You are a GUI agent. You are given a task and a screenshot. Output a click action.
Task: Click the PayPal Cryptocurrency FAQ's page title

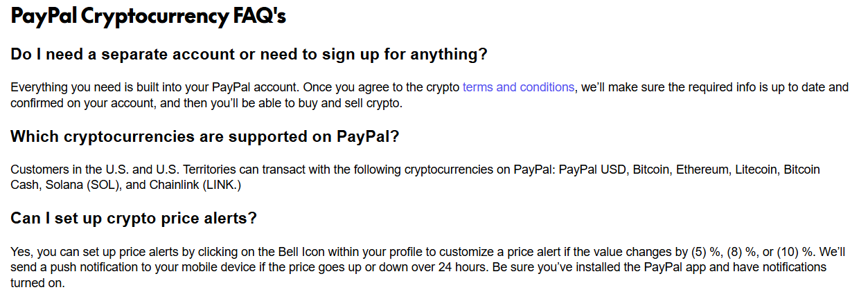(x=148, y=17)
